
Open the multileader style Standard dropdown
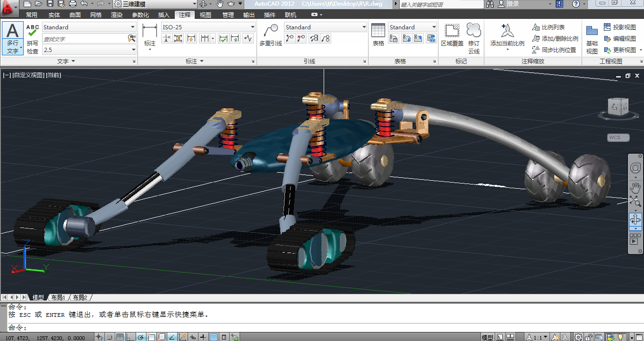pyautogui.click(x=326, y=27)
